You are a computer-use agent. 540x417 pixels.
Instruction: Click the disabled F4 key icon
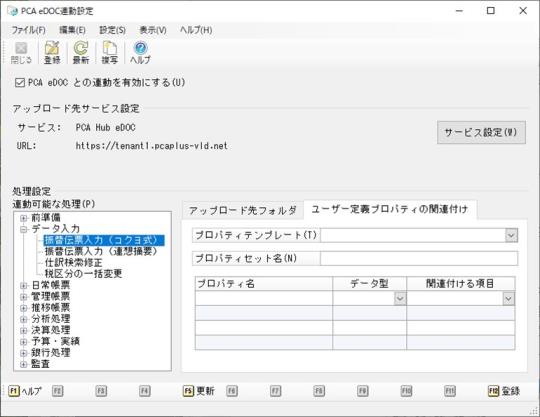click(x=145, y=391)
